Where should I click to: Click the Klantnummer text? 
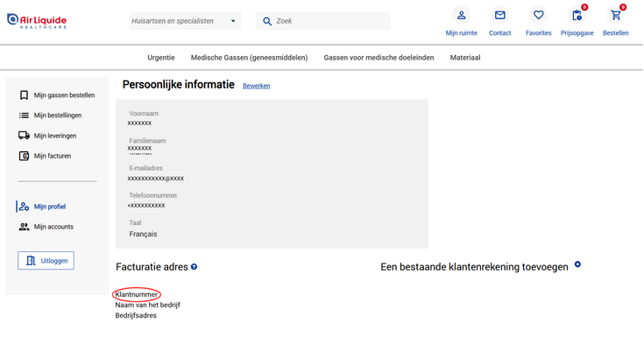136,294
